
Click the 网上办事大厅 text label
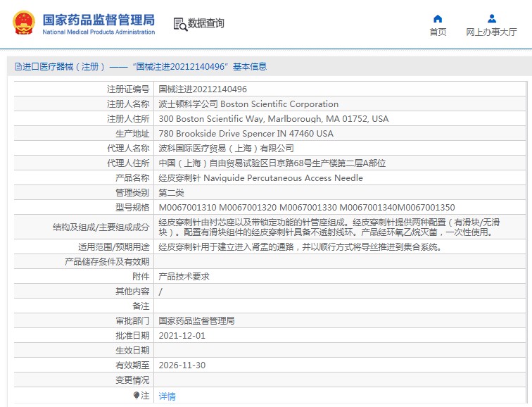point(491,32)
